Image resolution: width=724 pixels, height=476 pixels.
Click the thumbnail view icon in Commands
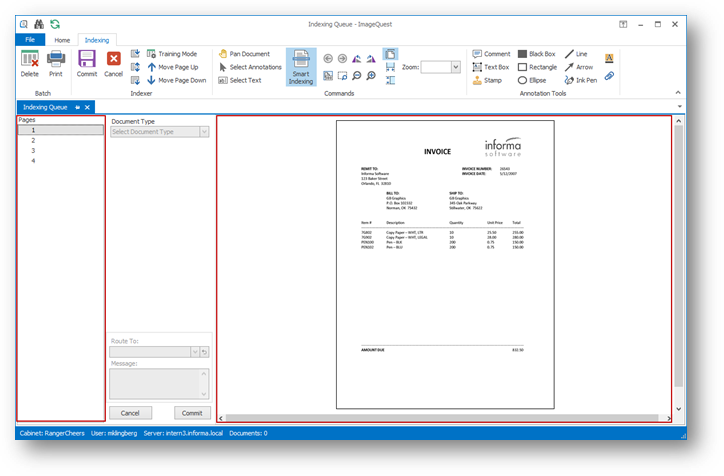click(x=328, y=76)
